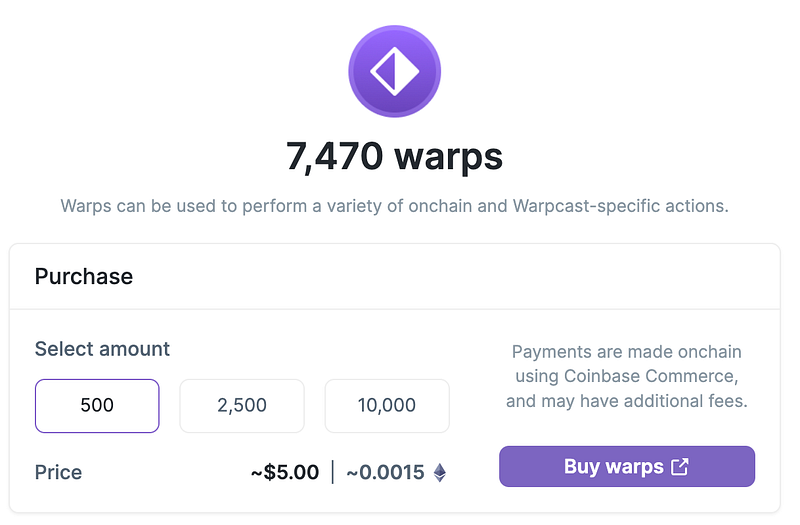
Task: Click the 7,470 warps balance heading
Action: coord(394,156)
